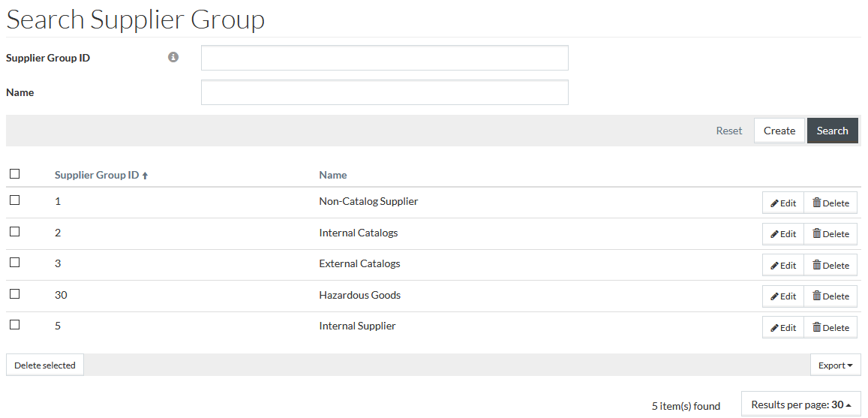Edit the Non-Catalog Supplier group
The width and height of the screenshot is (868, 418).
[x=783, y=203]
